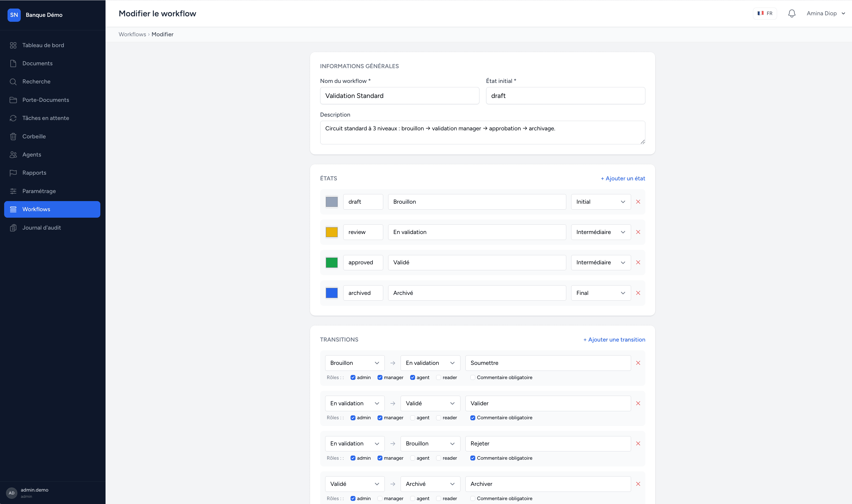Click Ajouter une transition link

614,340
